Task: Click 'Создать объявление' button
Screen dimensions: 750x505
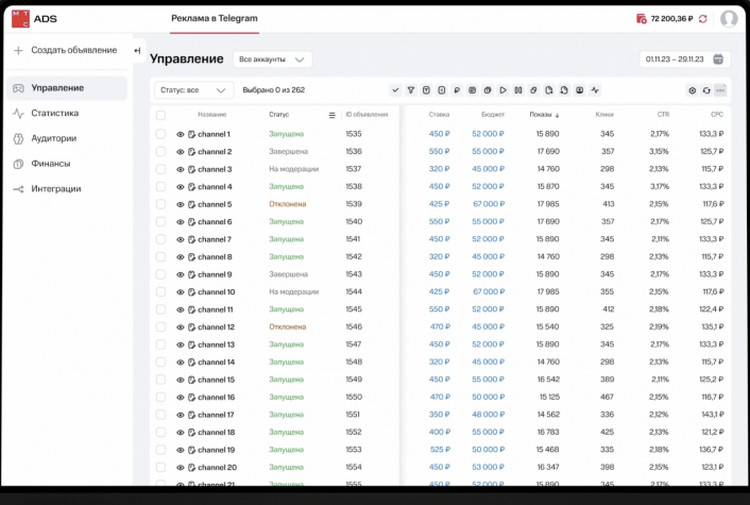Action: tap(65, 50)
